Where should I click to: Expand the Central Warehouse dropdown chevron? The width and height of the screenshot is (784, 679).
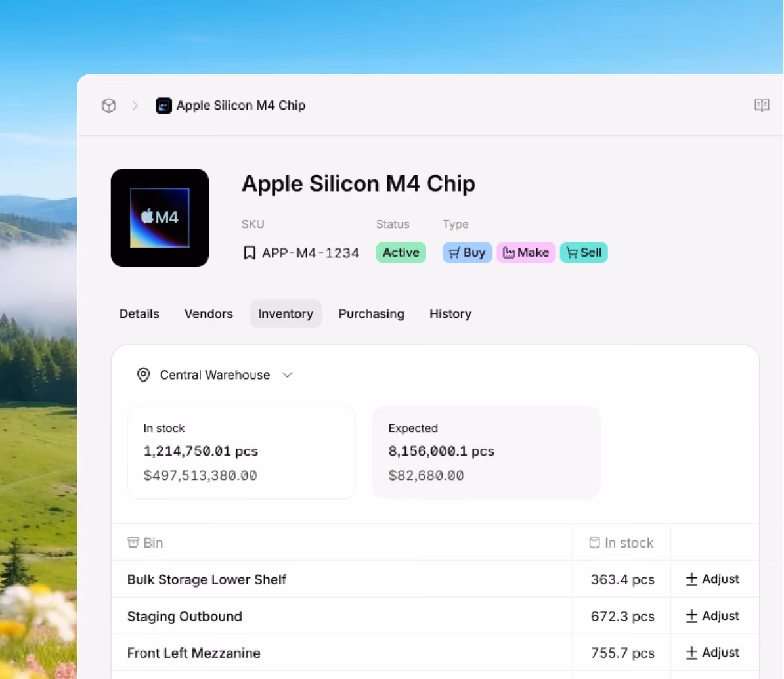click(287, 375)
